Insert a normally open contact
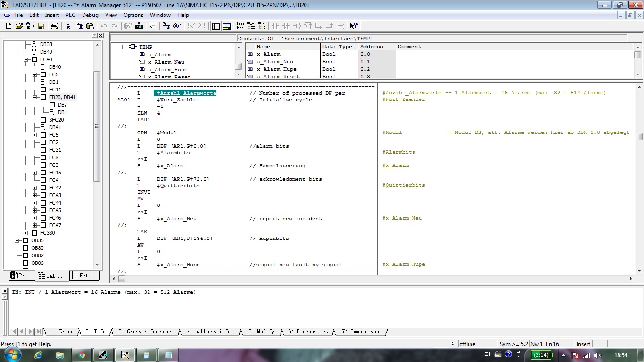 [274, 26]
